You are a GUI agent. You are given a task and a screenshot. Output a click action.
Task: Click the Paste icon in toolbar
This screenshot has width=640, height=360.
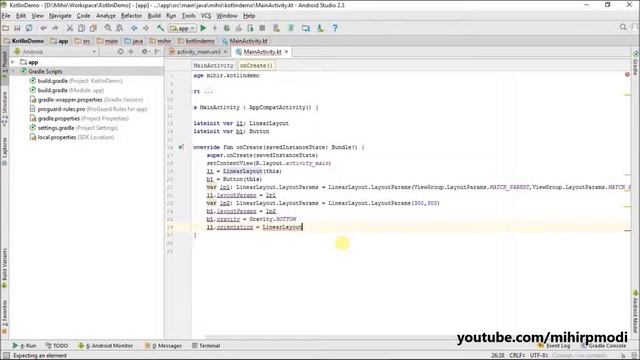tap(93, 28)
